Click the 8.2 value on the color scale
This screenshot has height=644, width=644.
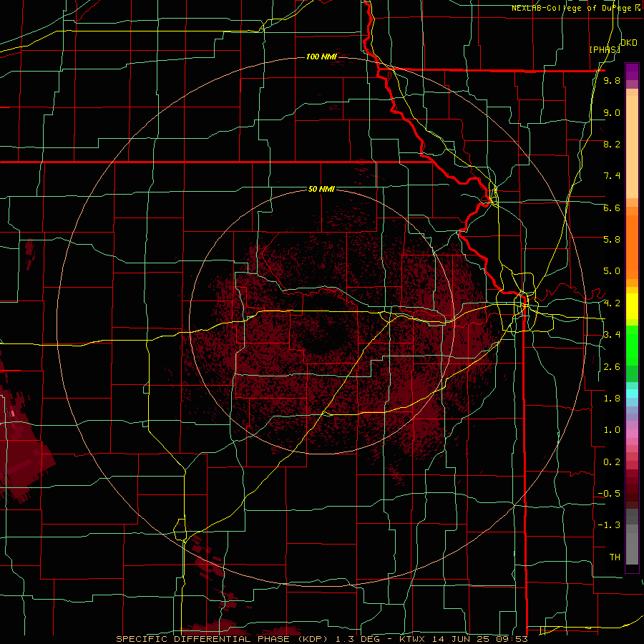pyautogui.click(x=612, y=144)
